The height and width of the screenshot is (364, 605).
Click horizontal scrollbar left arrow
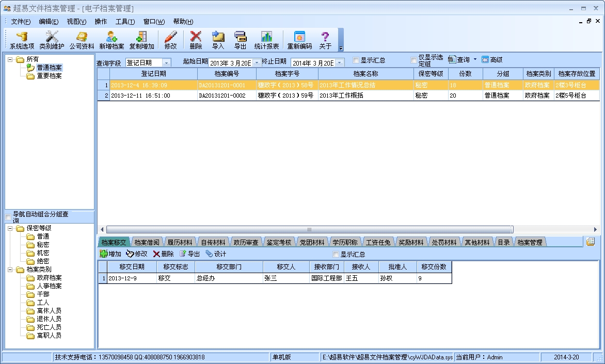tap(102, 229)
